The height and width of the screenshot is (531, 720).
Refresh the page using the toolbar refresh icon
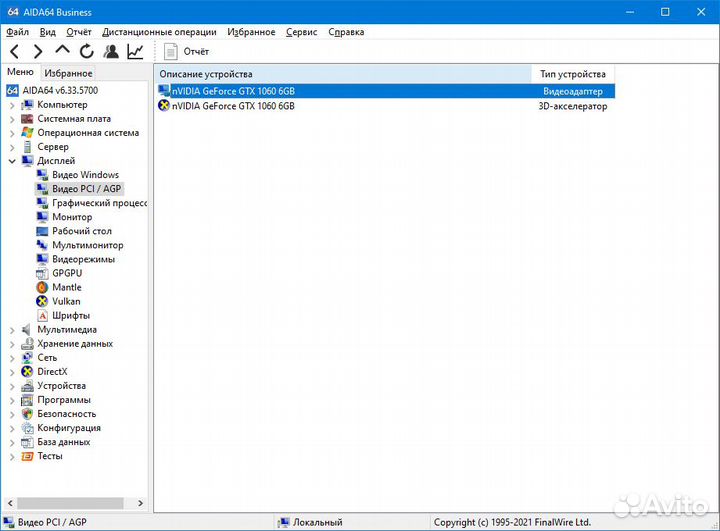click(87, 51)
